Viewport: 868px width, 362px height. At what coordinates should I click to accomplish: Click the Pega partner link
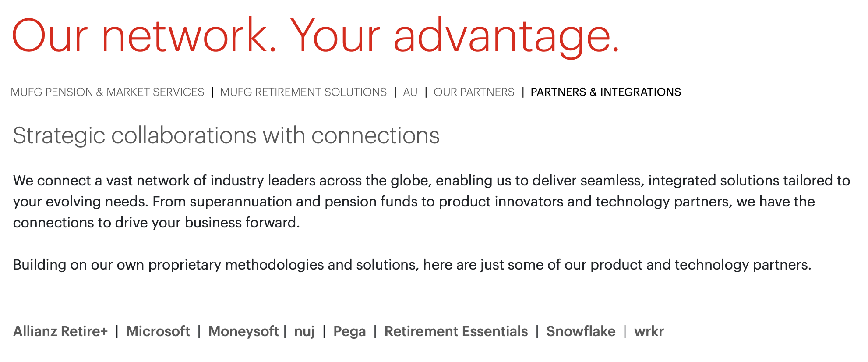(349, 332)
